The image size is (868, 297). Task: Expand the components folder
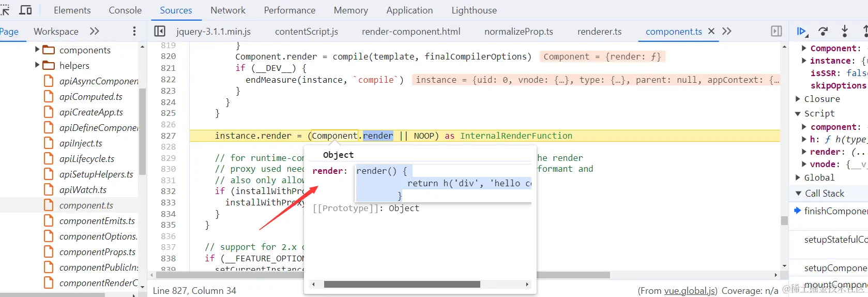(37, 50)
